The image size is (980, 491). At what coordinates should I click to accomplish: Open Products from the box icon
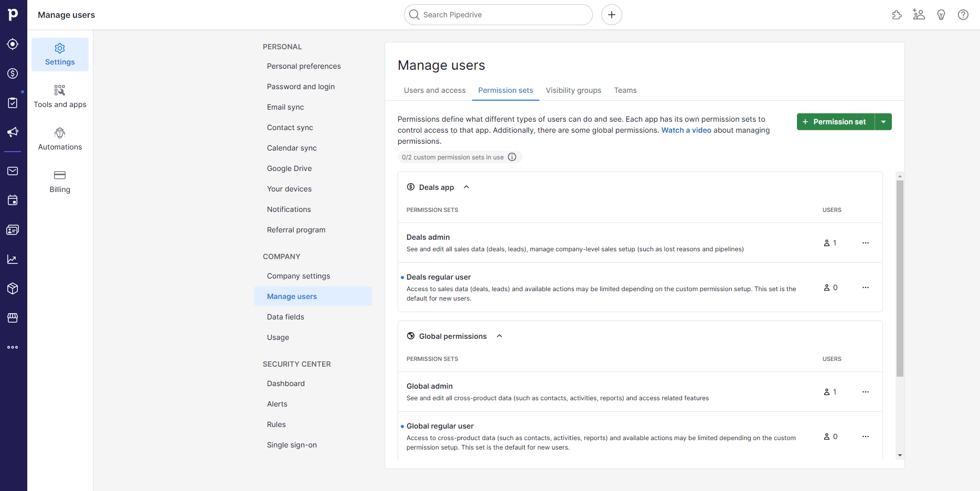coord(13,289)
